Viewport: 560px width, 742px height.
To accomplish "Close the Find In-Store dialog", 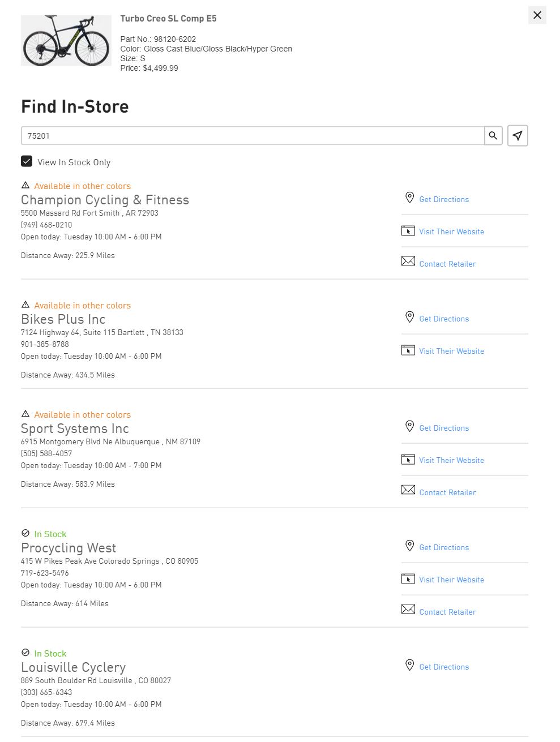I will 537,15.
